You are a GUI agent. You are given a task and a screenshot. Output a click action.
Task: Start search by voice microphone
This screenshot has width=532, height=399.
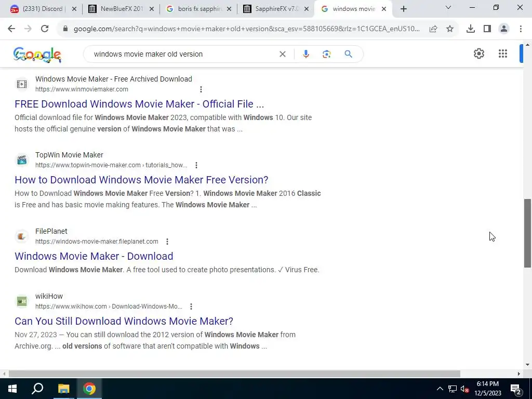[305, 54]
